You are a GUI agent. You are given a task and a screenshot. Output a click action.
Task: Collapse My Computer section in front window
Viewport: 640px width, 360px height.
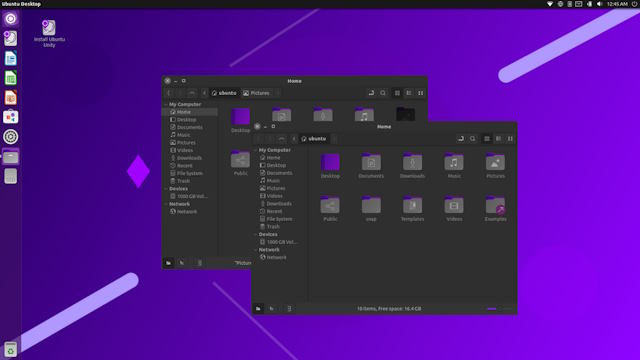256,150
